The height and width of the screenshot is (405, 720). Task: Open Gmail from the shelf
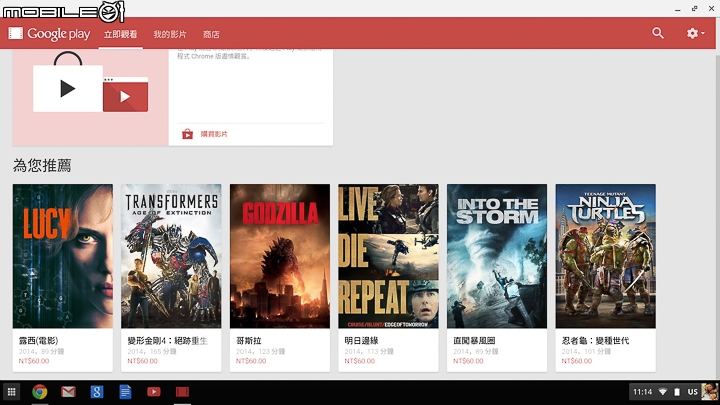point(68,392)
